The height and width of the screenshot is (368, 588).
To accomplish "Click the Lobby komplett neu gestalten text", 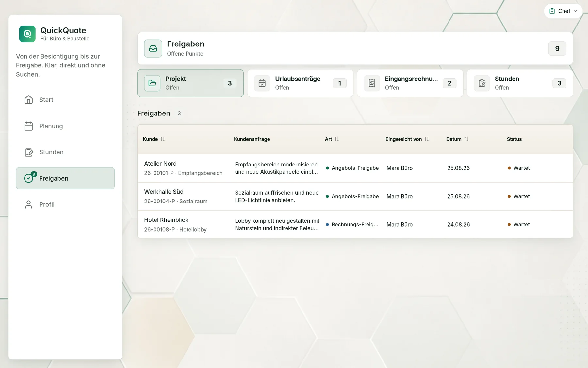I will pos(277,224).
